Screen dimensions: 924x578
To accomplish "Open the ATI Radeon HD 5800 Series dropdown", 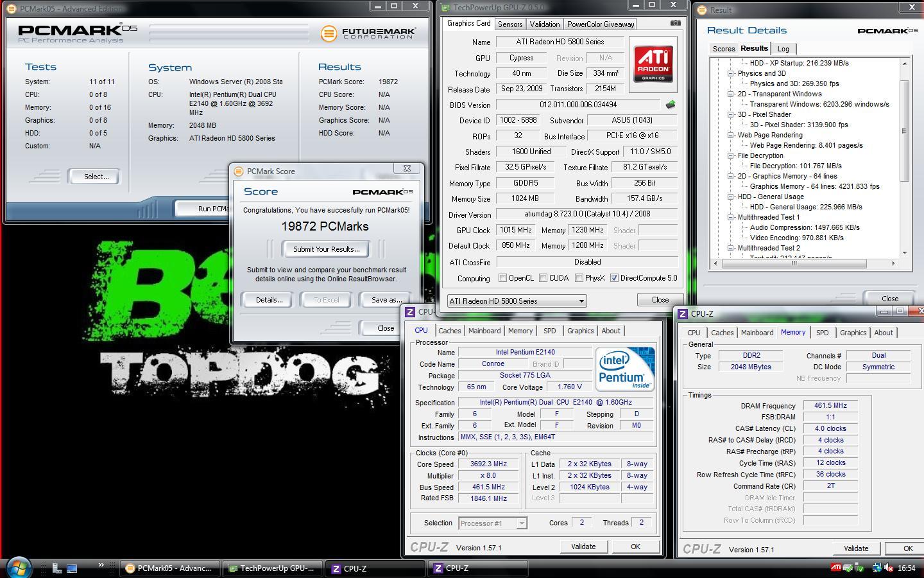I will 517,301.
